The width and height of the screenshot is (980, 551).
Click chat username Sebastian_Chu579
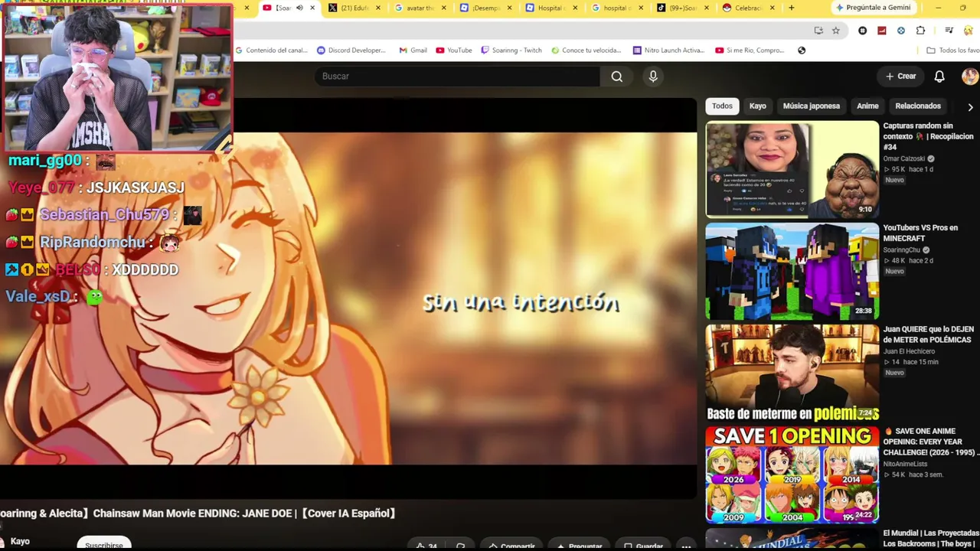(103, 215)
